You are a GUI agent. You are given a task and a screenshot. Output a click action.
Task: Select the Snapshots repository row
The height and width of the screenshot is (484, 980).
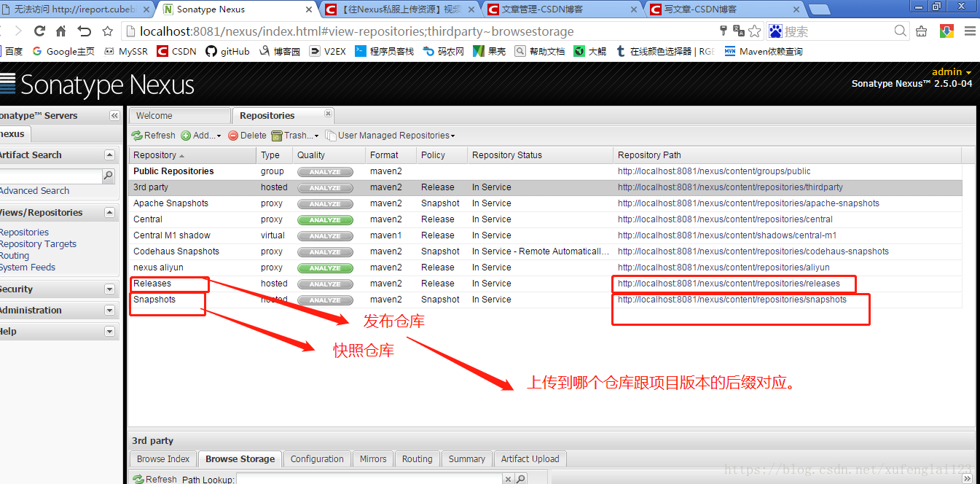(x=545, y=300)
